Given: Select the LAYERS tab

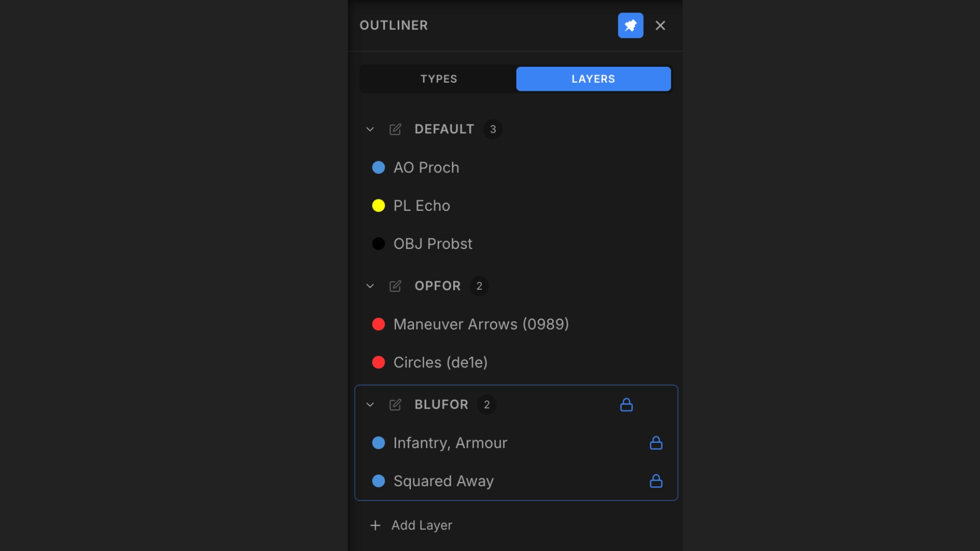Looking at the screenshot, I should [593, 79].
